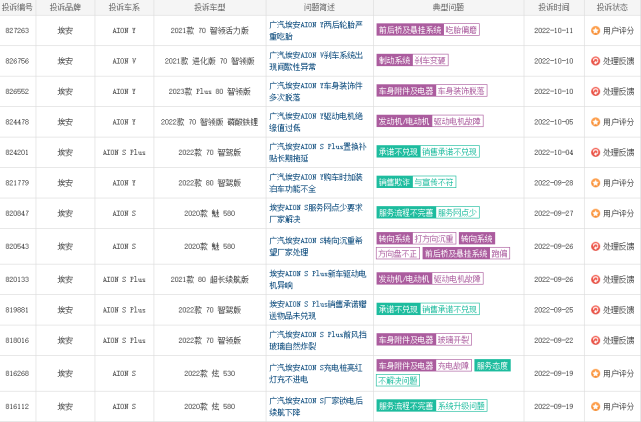Click the 处理反馈 status icon in row 820133
This screenshot has height=422, width=641.
coord(595,279)
